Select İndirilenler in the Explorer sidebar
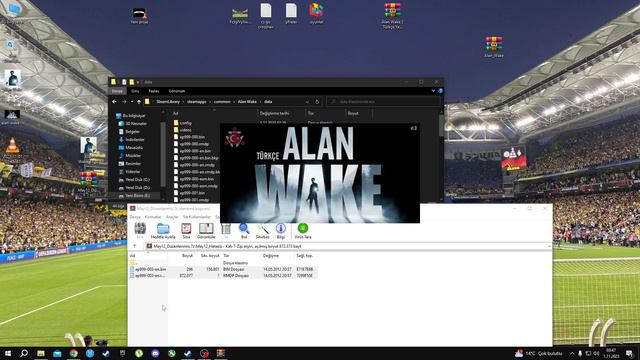This screenshot has height=360, width=640. (x=131, y=140)
